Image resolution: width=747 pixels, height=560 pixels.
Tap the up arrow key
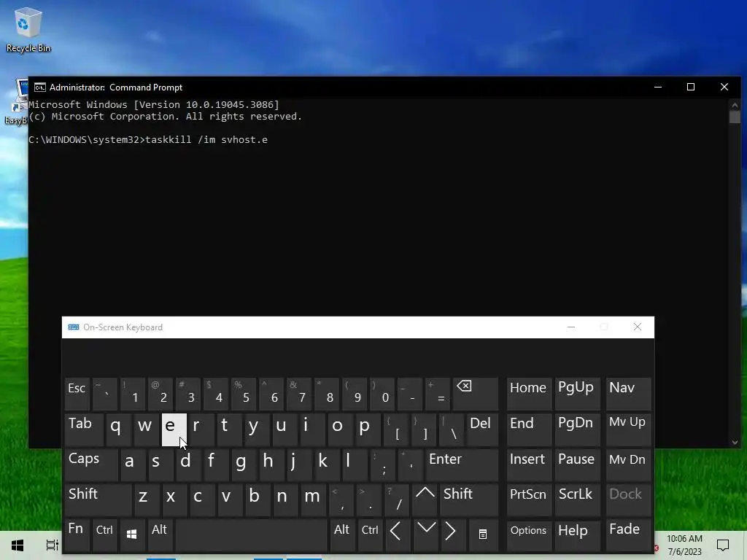pyautogui.click(x=425, y=499)
